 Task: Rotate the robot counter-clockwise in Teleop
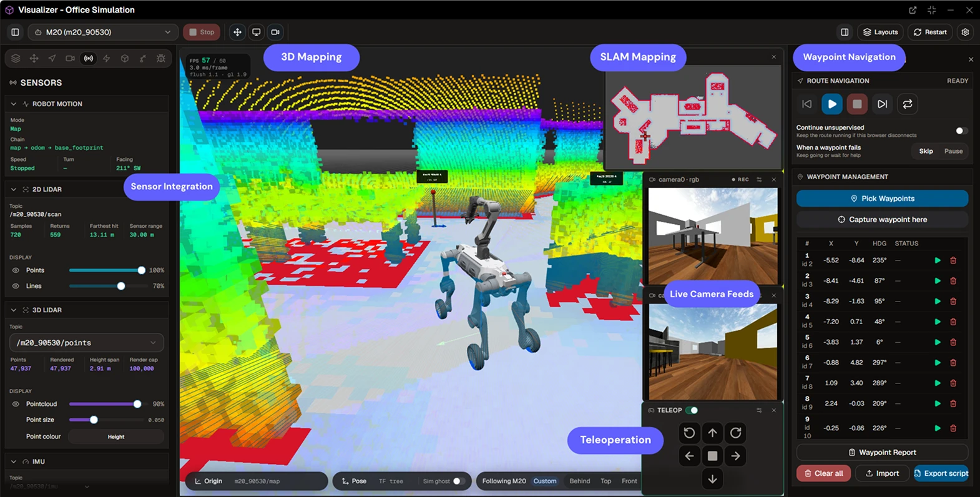[x=689, y=433]
